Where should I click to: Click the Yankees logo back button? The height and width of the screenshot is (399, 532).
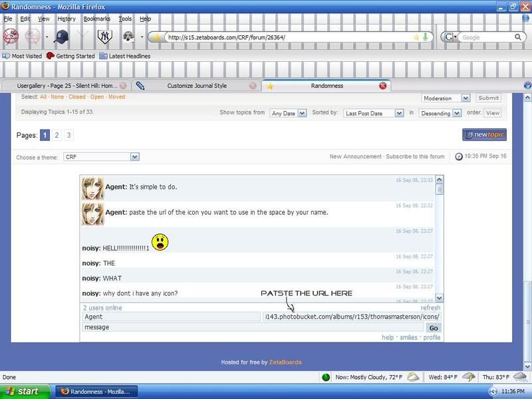tap(11, 36)
